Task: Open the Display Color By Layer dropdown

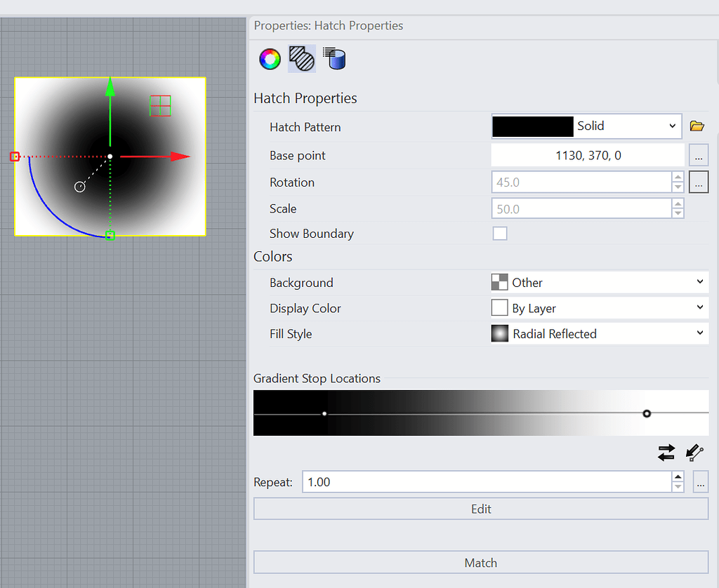Action: pos(599,307)
